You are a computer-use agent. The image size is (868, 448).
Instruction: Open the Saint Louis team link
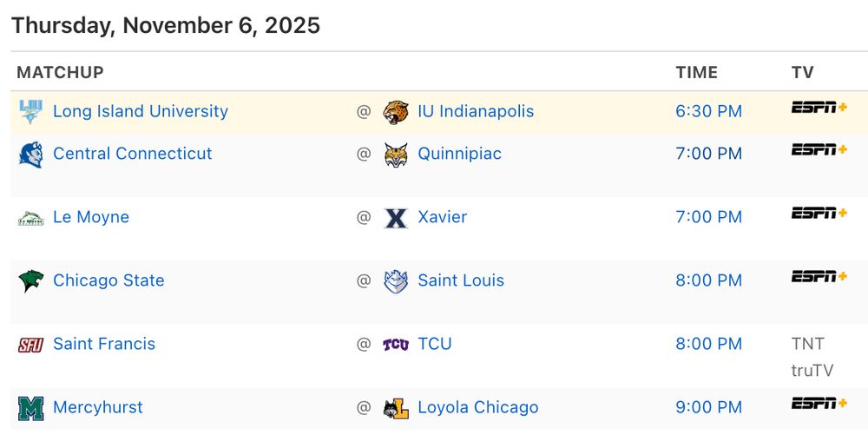pos(461,280)
